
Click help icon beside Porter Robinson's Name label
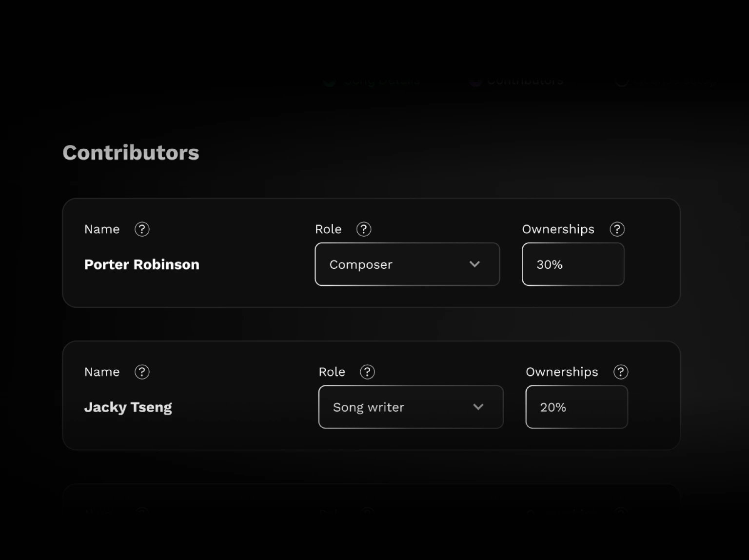click(x=142, y=229)
